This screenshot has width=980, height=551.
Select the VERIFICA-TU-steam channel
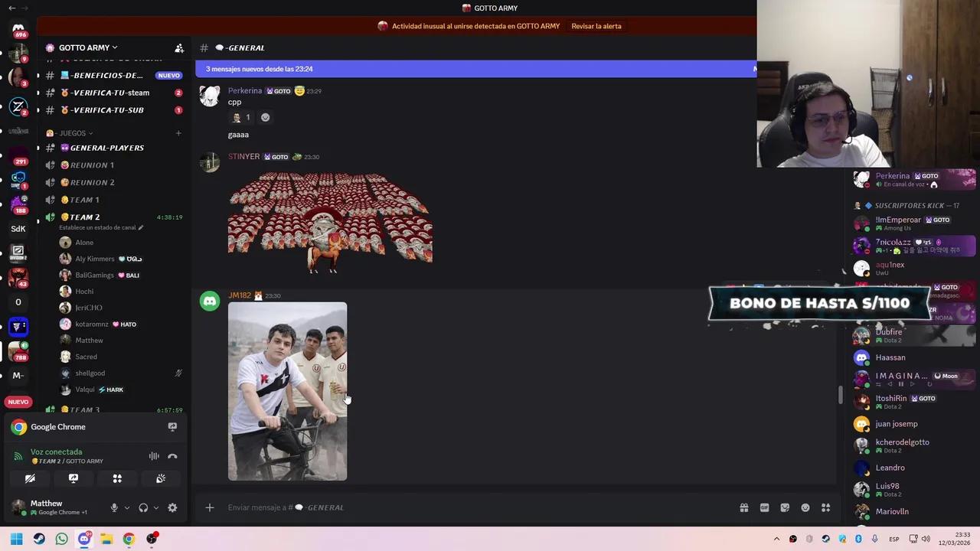(x=109, y=93)
